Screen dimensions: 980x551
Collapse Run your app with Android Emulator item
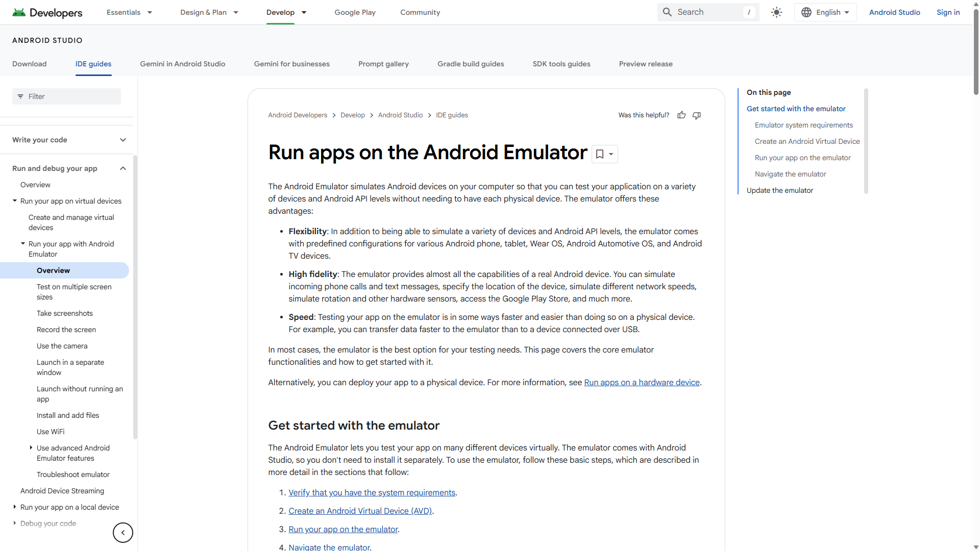23,244
